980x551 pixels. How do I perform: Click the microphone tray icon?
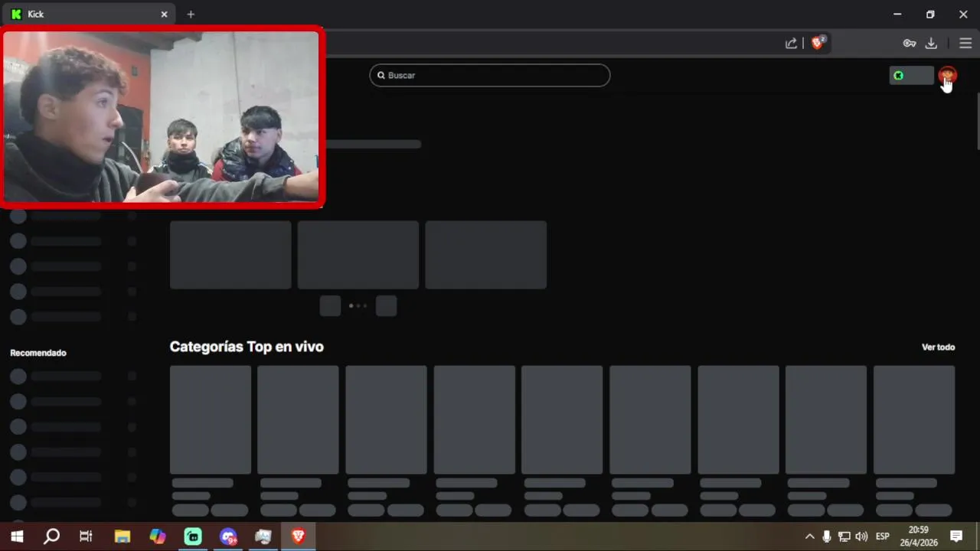tap(827, 536)
